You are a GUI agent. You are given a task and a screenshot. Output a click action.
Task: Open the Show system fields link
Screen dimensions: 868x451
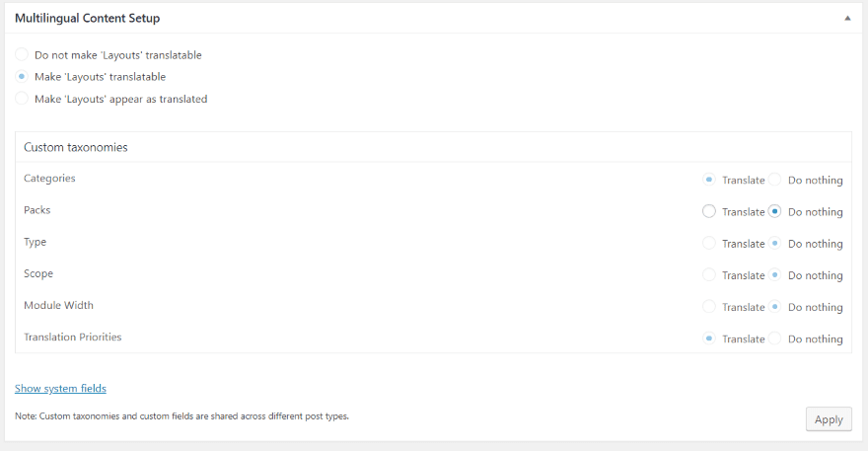[60, 389]
